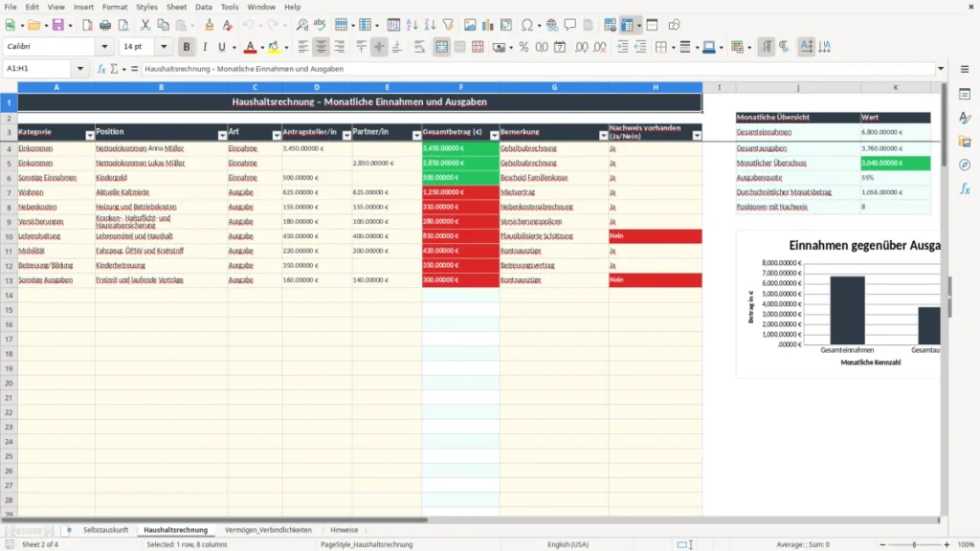Toggle Bold formatting
This screenshot has width=980, height=551.
click(x=187, y=47)
